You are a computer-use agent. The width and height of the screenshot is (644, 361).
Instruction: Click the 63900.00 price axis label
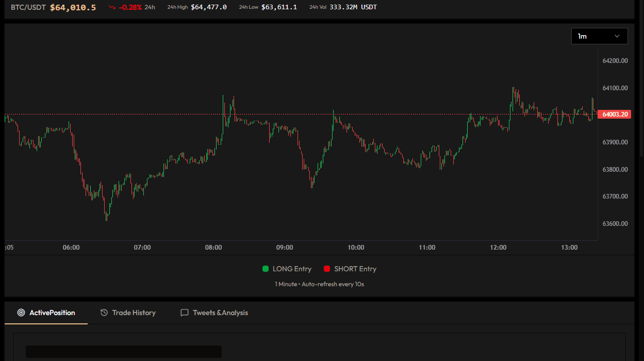pyautogui.click(x=615, y=142)
